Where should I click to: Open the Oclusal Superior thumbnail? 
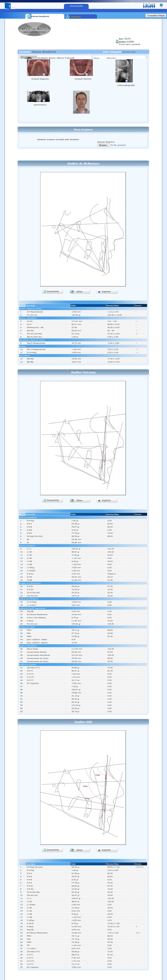38,68
